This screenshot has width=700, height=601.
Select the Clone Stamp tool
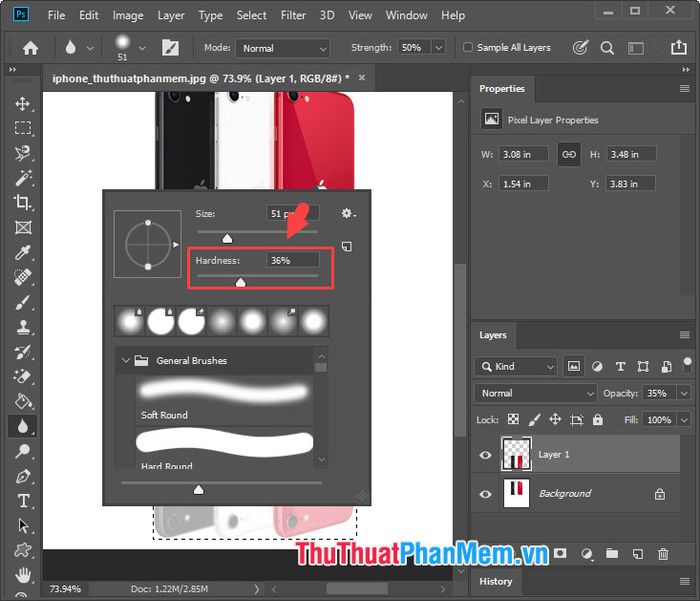tap(22, 327)
